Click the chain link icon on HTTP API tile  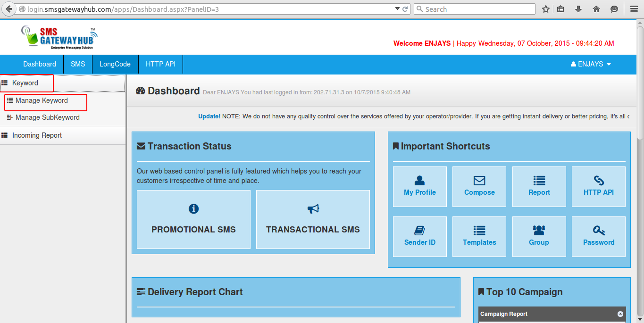tap(599, 181)
